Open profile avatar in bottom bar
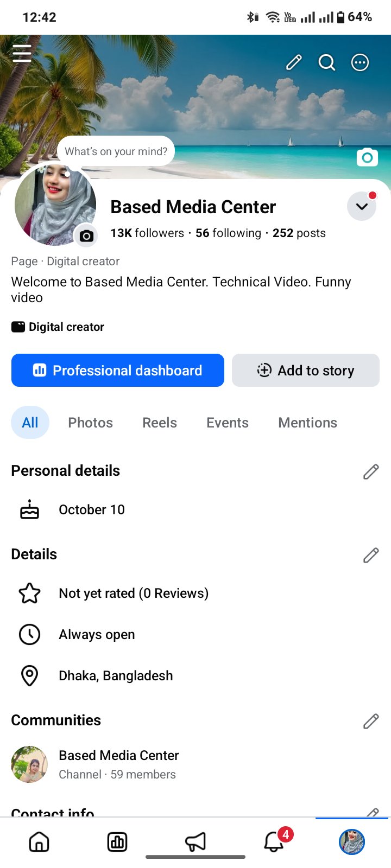Viewport: 391px width, 868px height. coord(352,842)
